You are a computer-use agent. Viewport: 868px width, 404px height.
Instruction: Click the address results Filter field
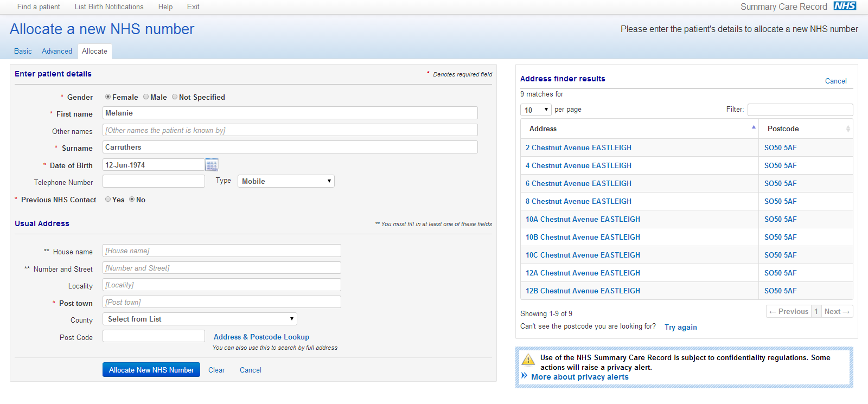[x=800, y=110]
